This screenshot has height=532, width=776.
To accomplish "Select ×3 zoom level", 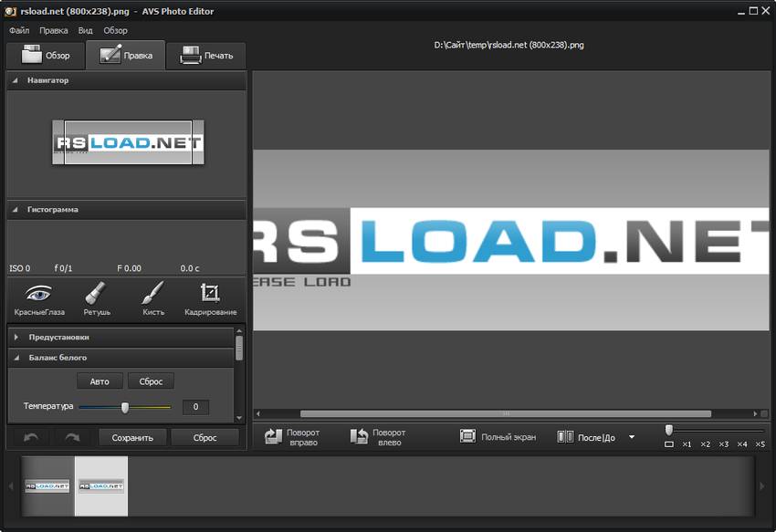I will [x=723, y=443].
